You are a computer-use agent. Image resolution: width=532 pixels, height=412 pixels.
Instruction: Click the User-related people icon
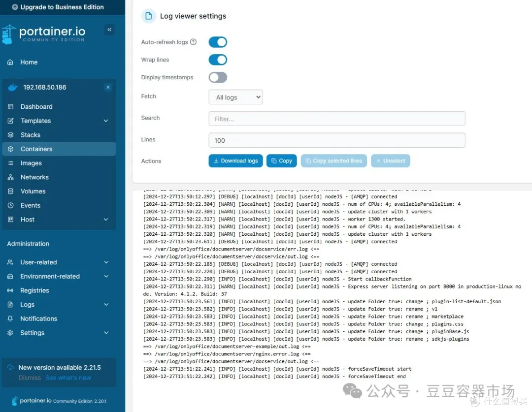pos(10,262)
